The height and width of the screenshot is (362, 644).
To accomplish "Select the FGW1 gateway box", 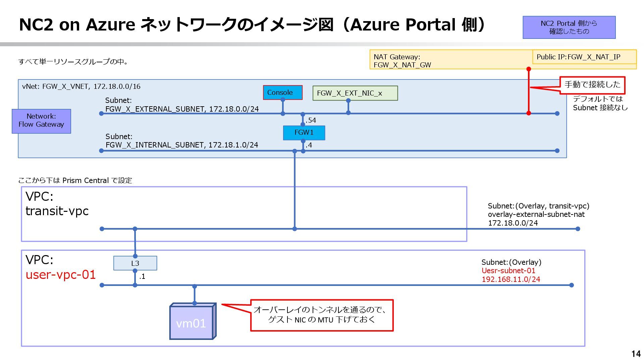I will [304, 133].
